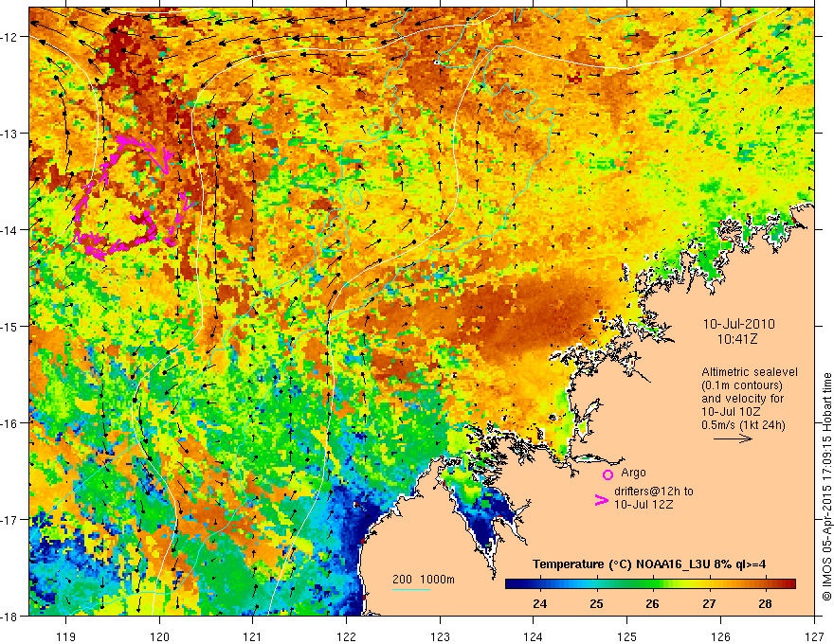
Task: Click the longitude axis label '123'
Action: (x=440, y=636)
